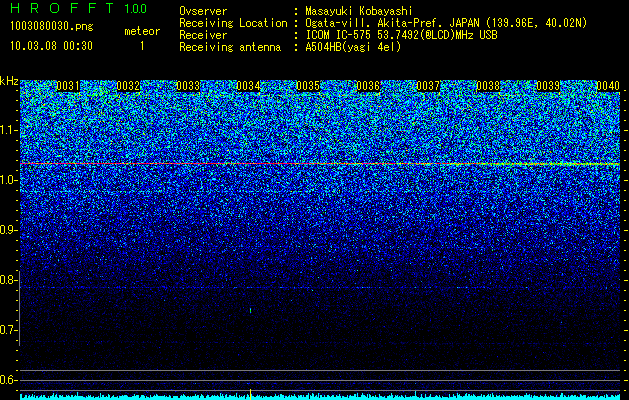Click the 0.7 frequency axis label
The height and width of the screenshot is (400, 629).
click(x=8, y=330)
